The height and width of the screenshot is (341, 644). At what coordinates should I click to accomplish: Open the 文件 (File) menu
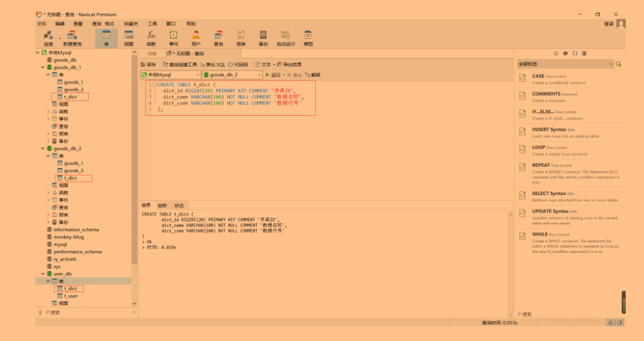pyautogui.click(x=42, y=24)
